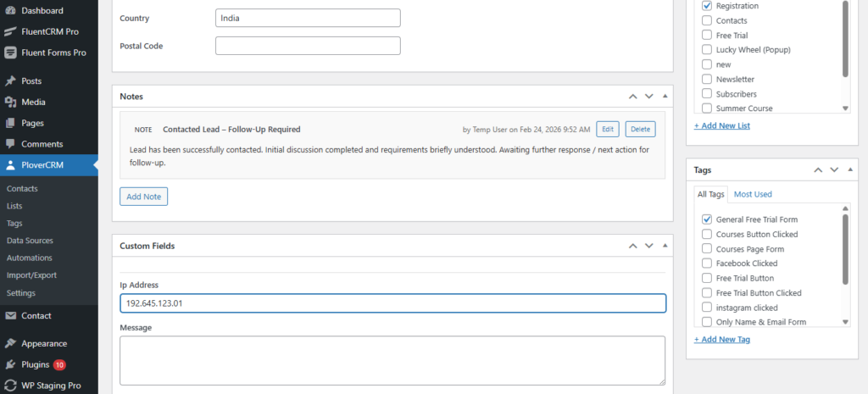This screenshot has width=868, height=394.
Task: Open Appearance brush icon in sidebar
Action: pos(10,344)
